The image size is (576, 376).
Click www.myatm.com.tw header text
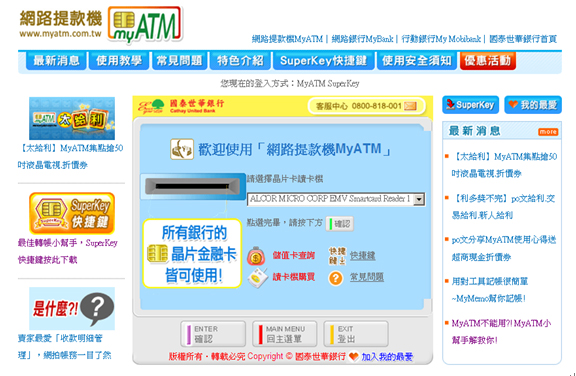click(x=61, y=34)
